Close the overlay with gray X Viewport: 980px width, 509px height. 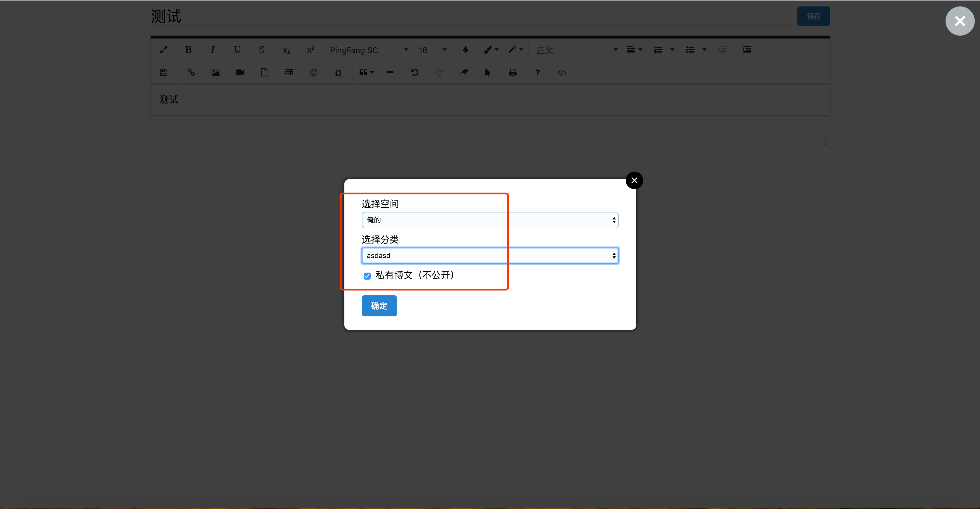coord(960,21)
